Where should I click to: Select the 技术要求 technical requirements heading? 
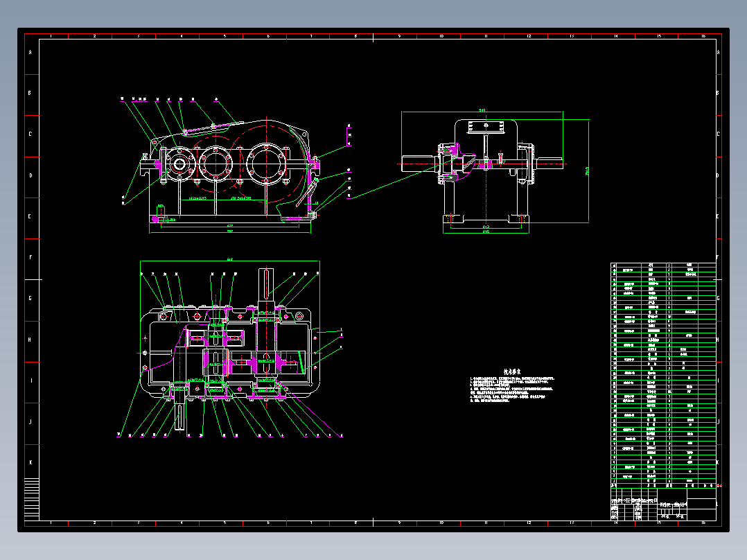point(512,371)
